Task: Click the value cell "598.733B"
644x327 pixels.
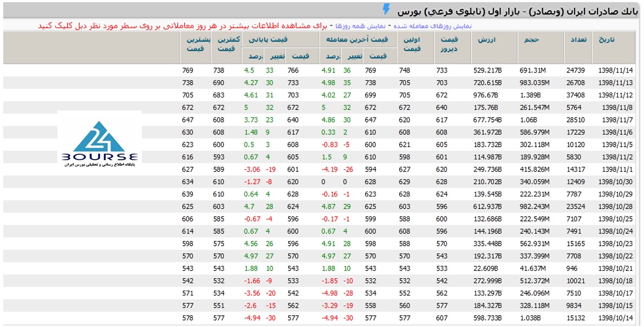Action: coord(487,318)
